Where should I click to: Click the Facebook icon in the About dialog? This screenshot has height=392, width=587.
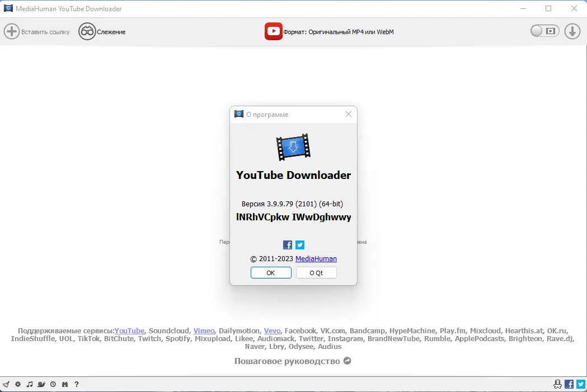287,244
